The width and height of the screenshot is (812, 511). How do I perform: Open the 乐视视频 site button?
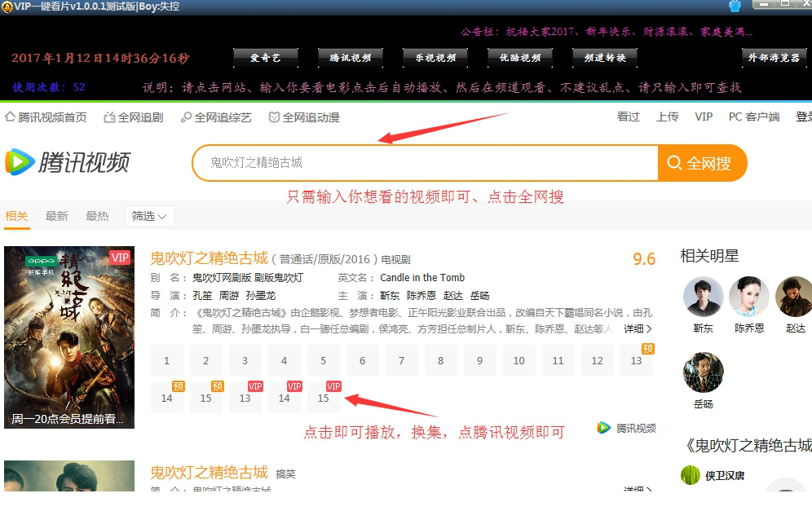tap(435, 58)
